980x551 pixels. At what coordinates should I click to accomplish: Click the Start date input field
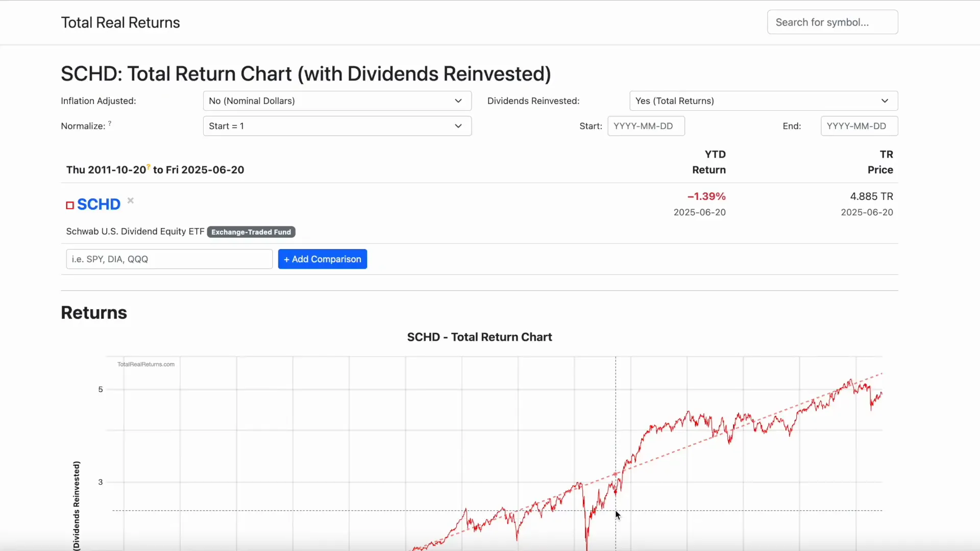pos(646,126)
